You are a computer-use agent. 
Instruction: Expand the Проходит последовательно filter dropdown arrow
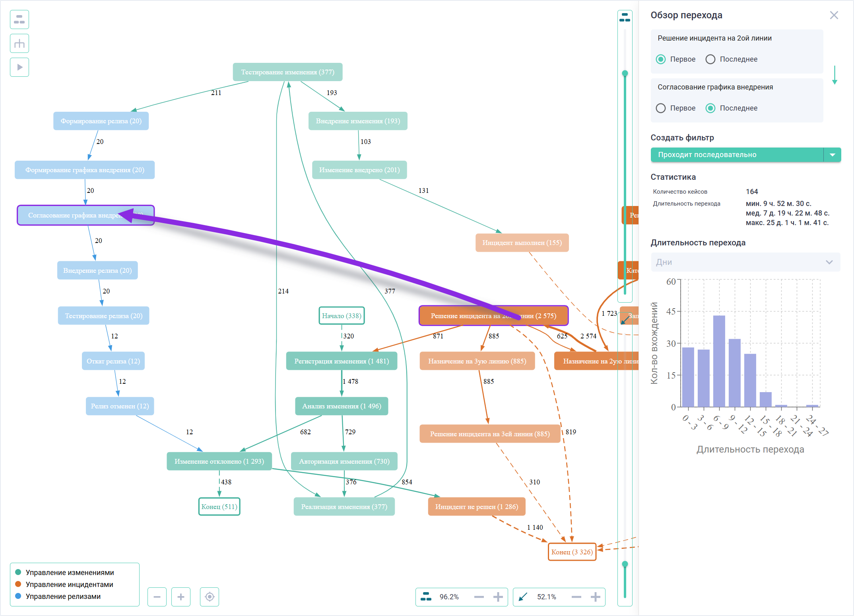point(833,155)
